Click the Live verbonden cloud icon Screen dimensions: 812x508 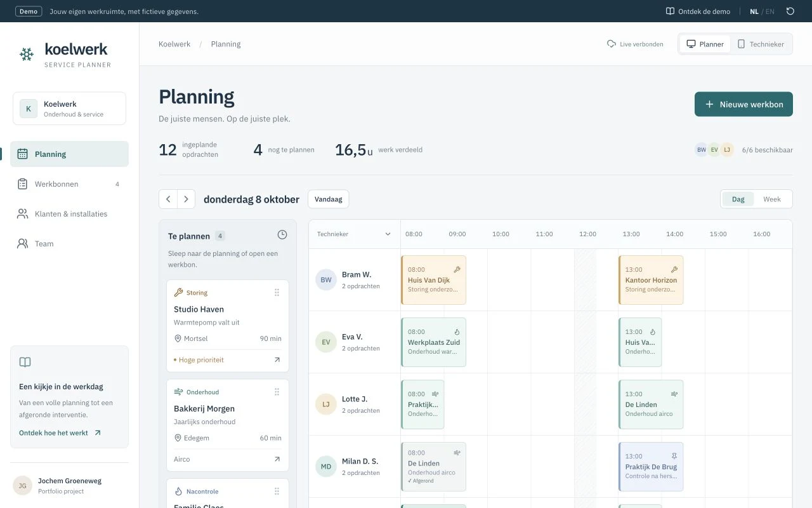click(612, 44)
